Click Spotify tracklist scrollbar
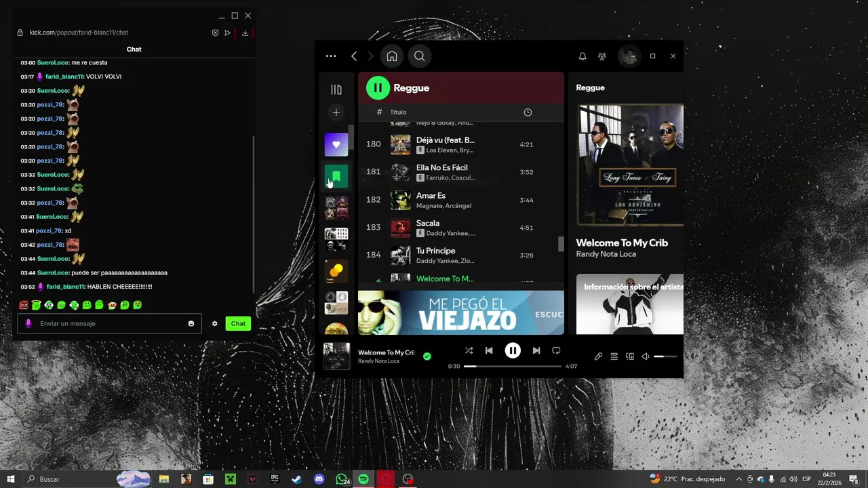The height and width of the screenshot is (488, 868). click(561, 244)
